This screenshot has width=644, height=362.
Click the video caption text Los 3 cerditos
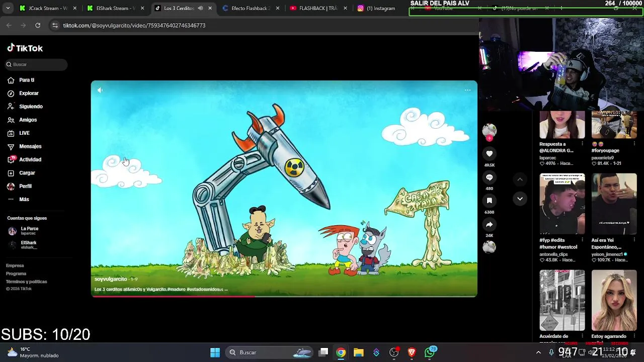tap(161, 289)
